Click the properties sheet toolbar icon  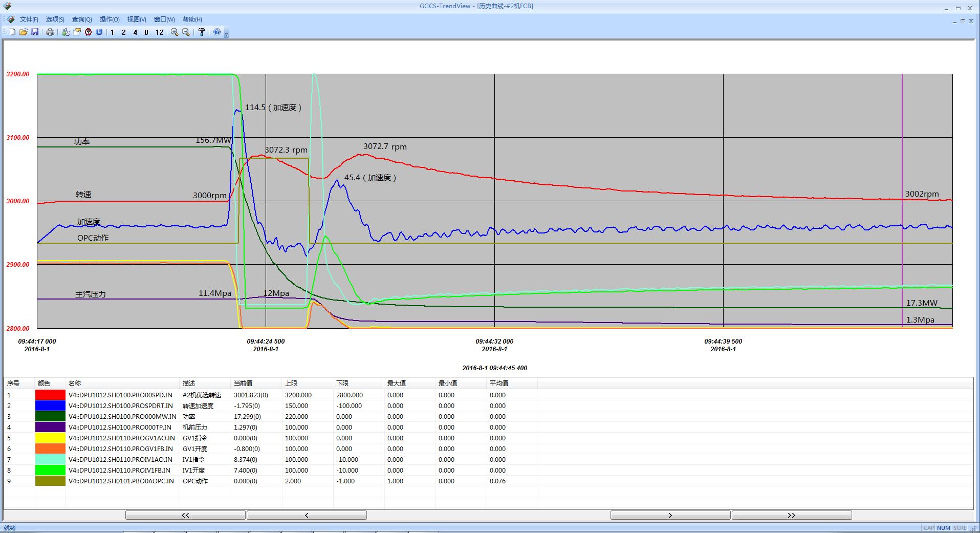(x=77, y=32)
